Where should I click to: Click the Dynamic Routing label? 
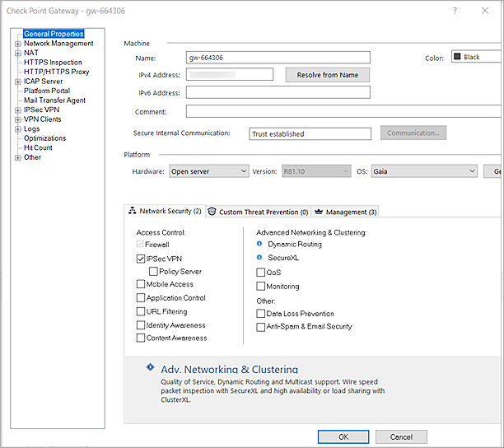pyautogui.click(x=295, y=245)
